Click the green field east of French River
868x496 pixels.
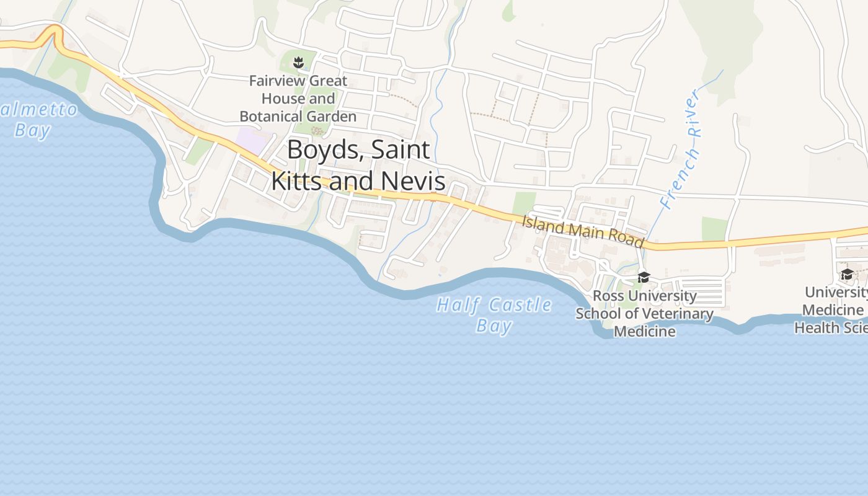714,229
